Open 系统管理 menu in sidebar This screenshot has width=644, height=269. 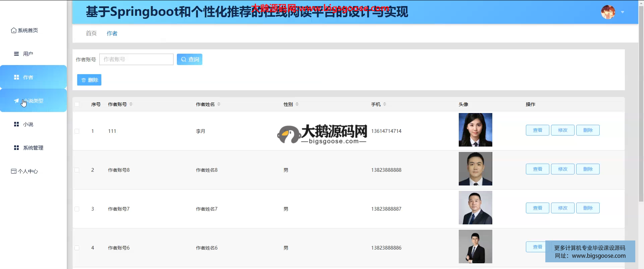[33, 148]
